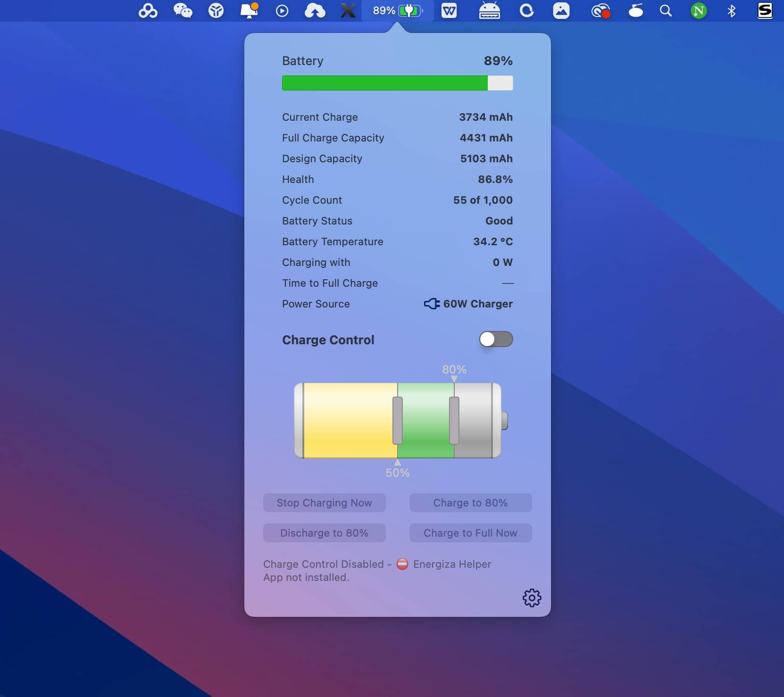
Task: Open the cloud upload menu bar icon
Action: click(x=315, y=10)
